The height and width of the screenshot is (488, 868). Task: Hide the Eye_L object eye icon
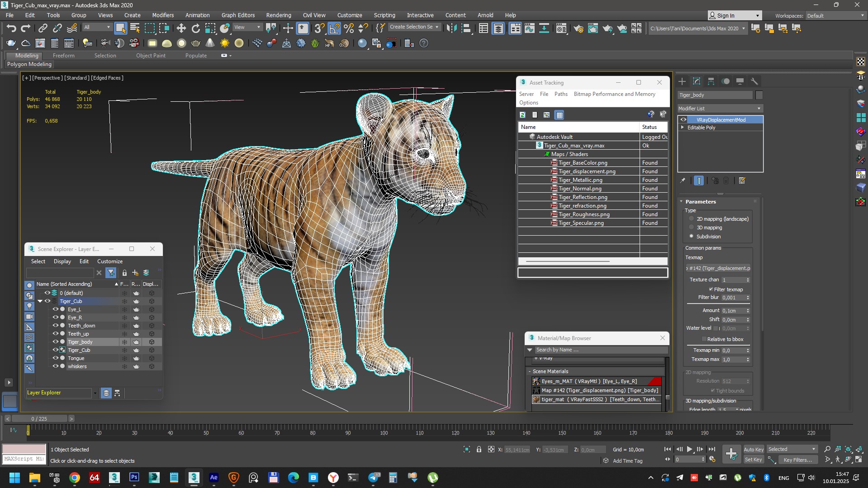point(56,309)
